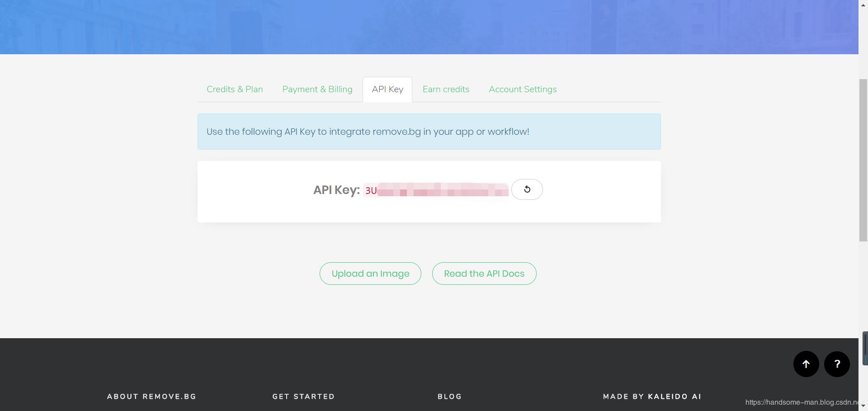Click the blue header banner image
Viewport: 868px width, 411px height.
click(x=429, y=27)
